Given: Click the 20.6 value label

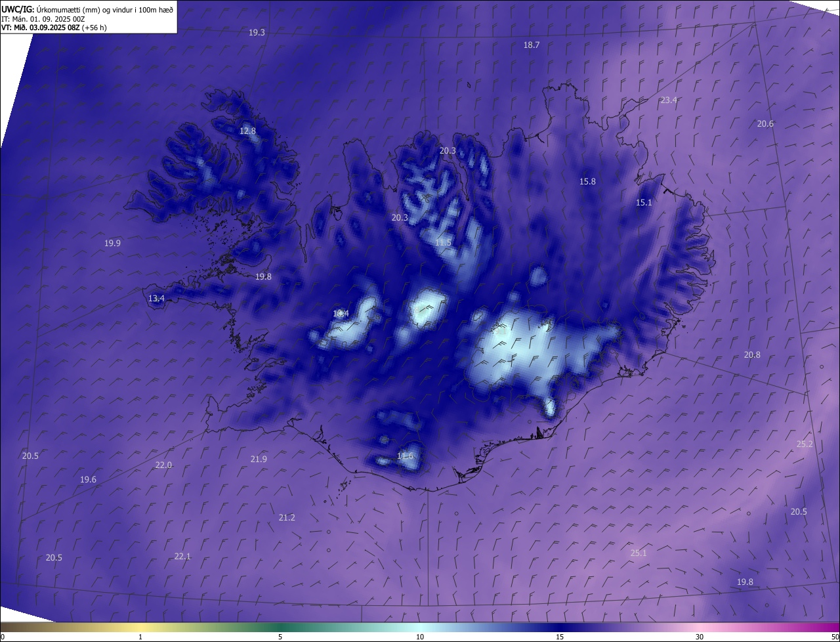Looking at the screenshot, I should [x=765, y=124].
